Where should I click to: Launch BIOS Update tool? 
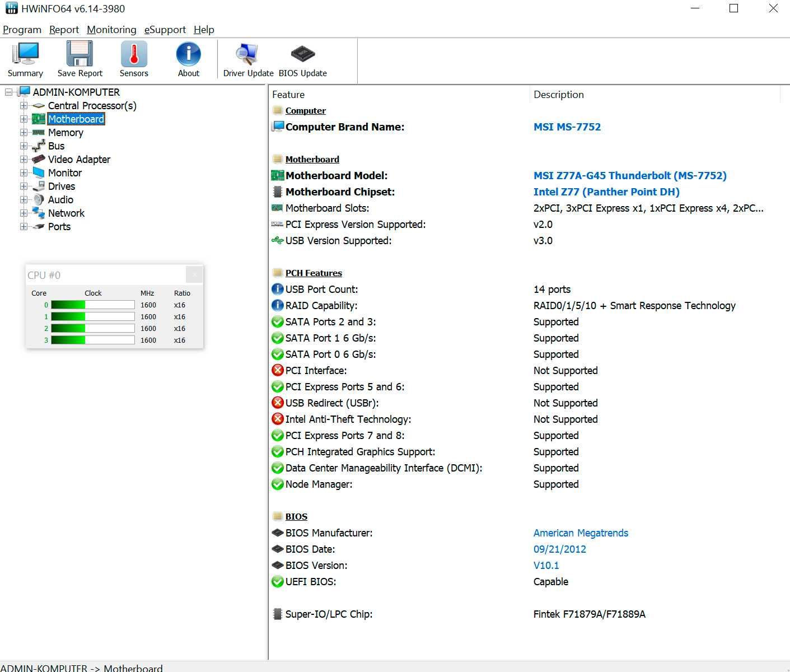tap(303, 59)
